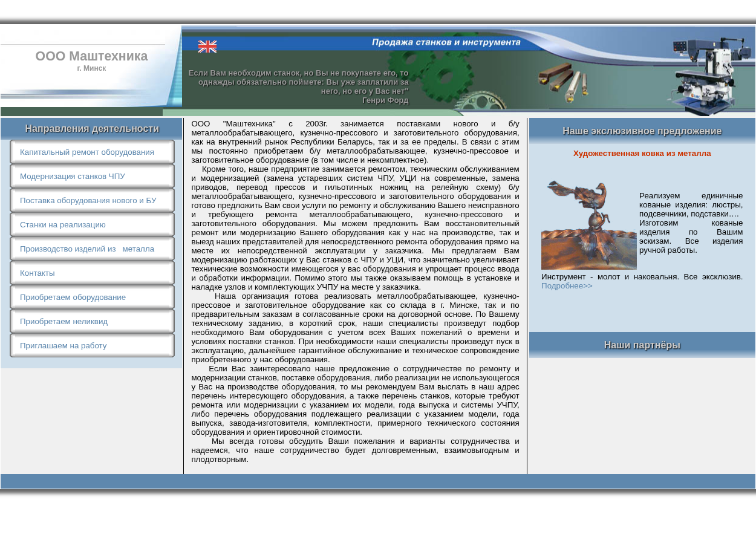Click the Наше эксклюзивное предложение header

point(642,131)
